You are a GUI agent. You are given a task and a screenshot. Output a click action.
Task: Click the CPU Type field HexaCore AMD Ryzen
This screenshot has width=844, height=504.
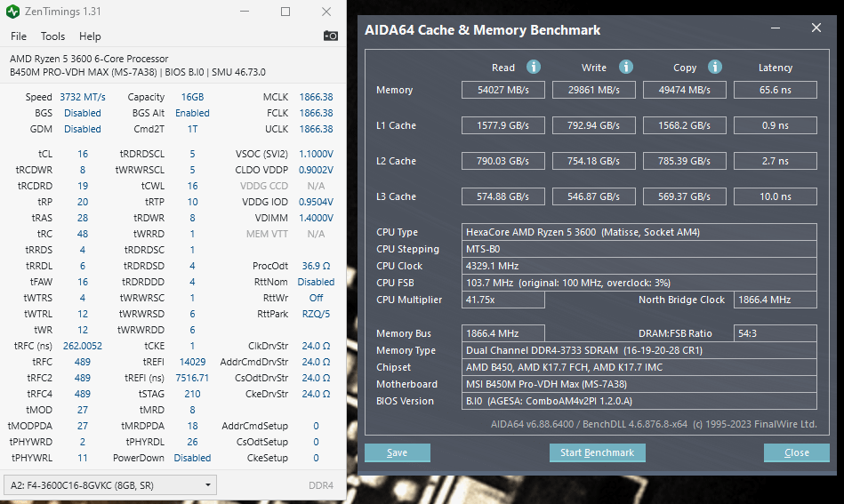pos(639,232)
